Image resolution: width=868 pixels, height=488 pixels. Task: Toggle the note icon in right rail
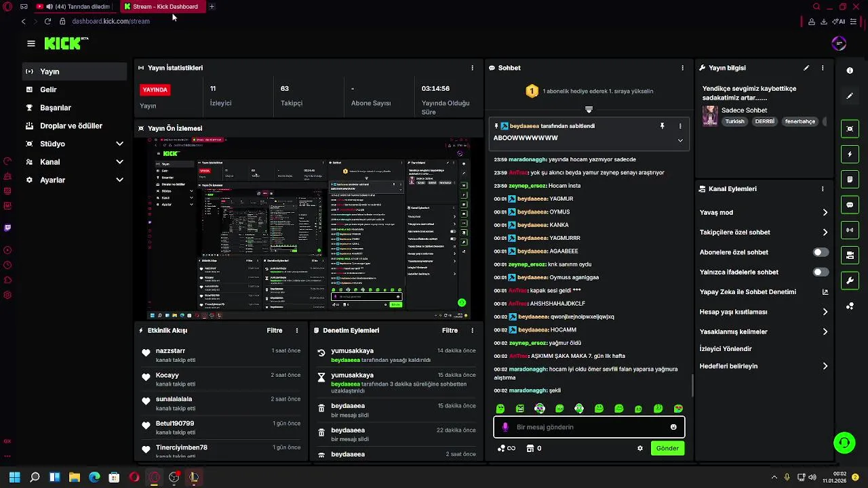click(850, 179)
